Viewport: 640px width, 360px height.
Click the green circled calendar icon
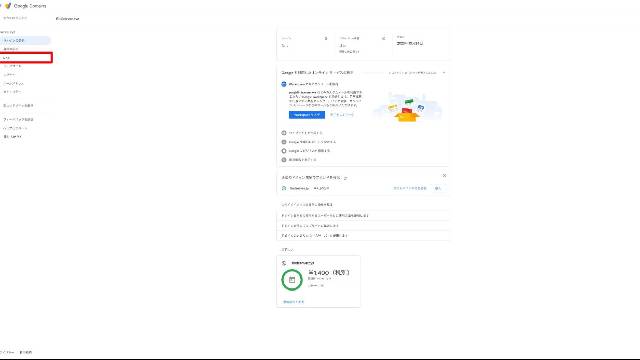(292, 280)
